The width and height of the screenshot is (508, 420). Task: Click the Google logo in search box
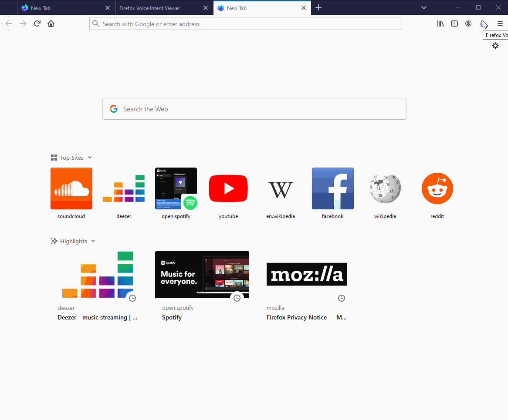tap(113, 109)
